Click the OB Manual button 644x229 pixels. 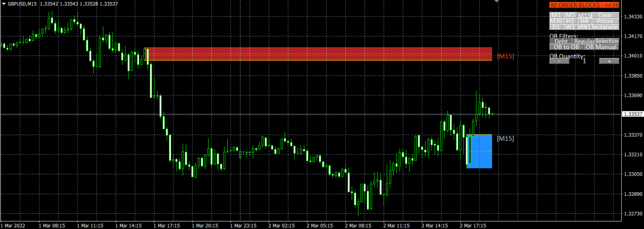pos(602,47)
